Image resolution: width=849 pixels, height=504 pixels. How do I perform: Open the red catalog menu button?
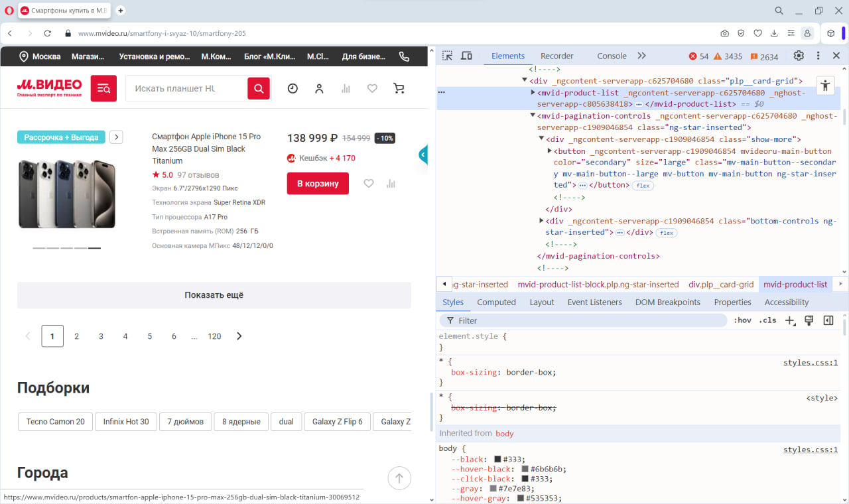pos(103,88)
